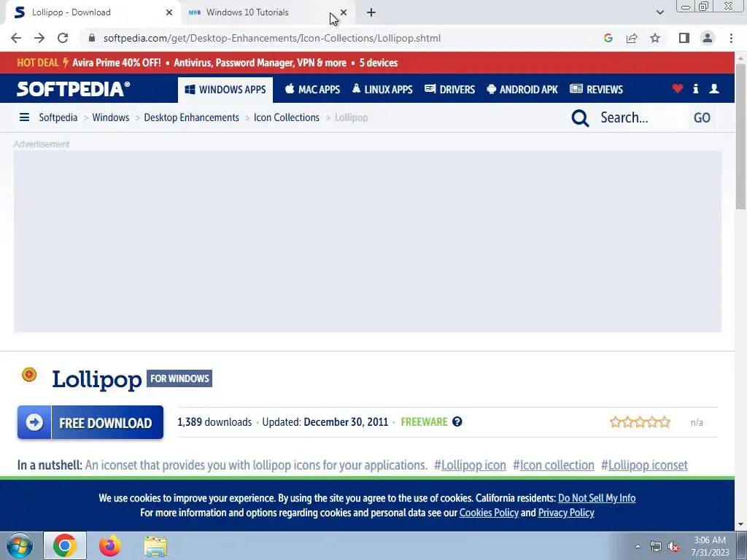The image size is (747, 560).
Task: Reload the Softpedia page
Action: (x=63, y=38)
